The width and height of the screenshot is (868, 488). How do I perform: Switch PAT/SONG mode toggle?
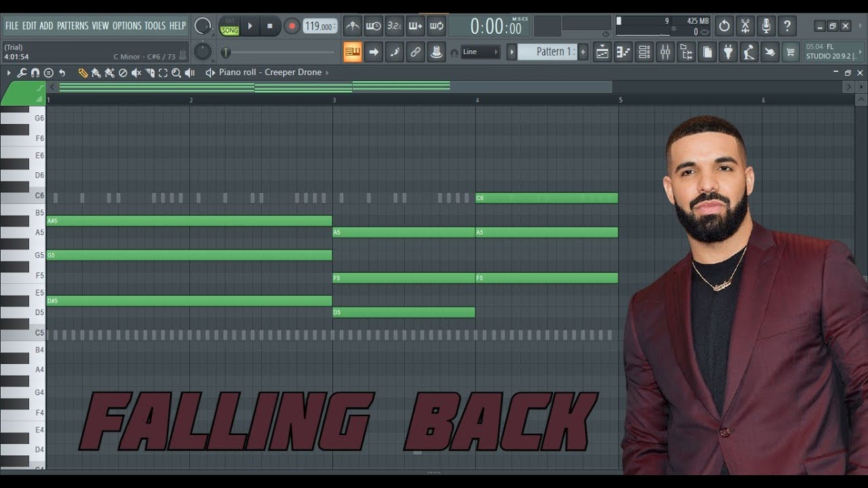[230, 26]
